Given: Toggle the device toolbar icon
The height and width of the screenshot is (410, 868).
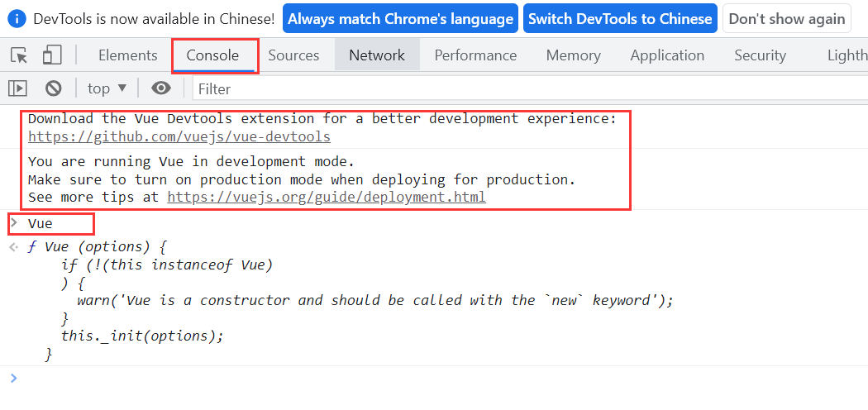Looking at the screenshot, I should (x=52, y=55).
